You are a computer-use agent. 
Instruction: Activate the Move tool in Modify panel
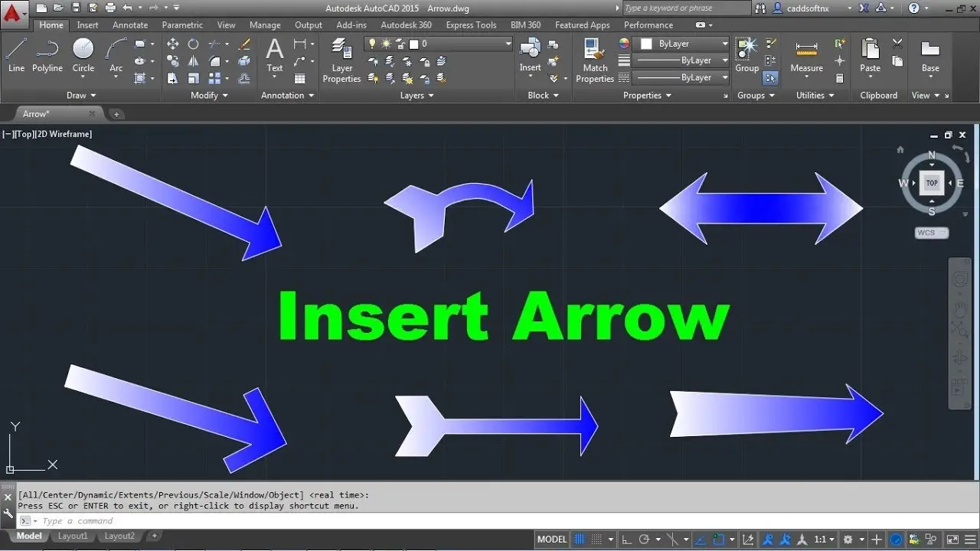173,44
